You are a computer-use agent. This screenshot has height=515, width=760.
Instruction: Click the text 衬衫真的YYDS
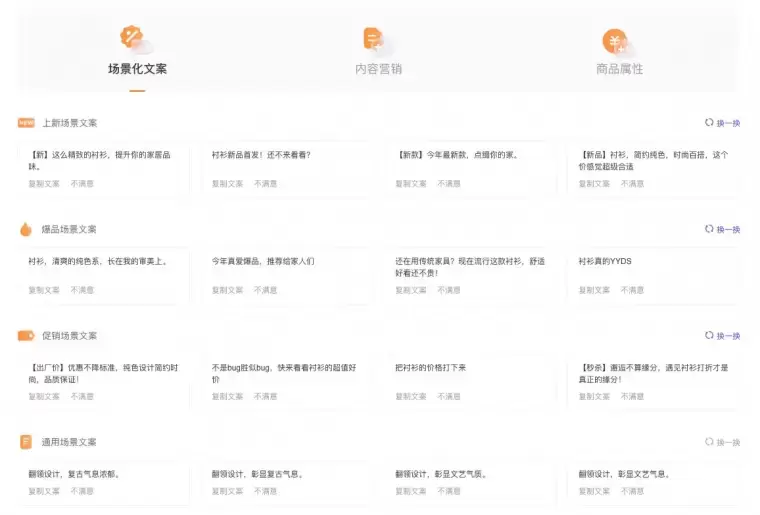605,261
